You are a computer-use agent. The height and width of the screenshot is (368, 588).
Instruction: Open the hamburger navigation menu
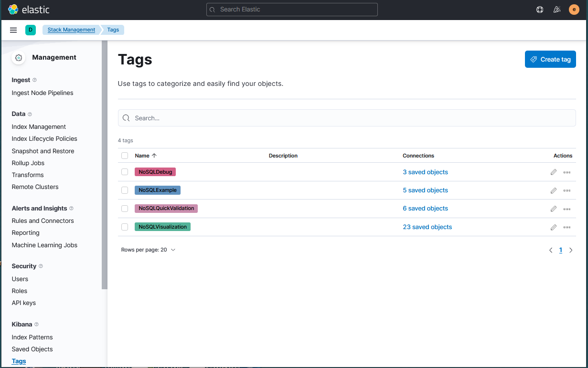coord(13,30)
